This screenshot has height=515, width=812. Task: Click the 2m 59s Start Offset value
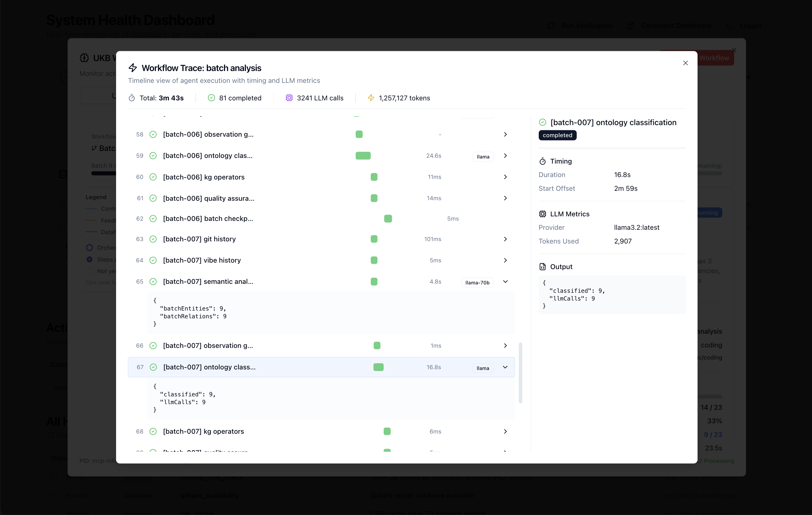(x=625, y=188)
